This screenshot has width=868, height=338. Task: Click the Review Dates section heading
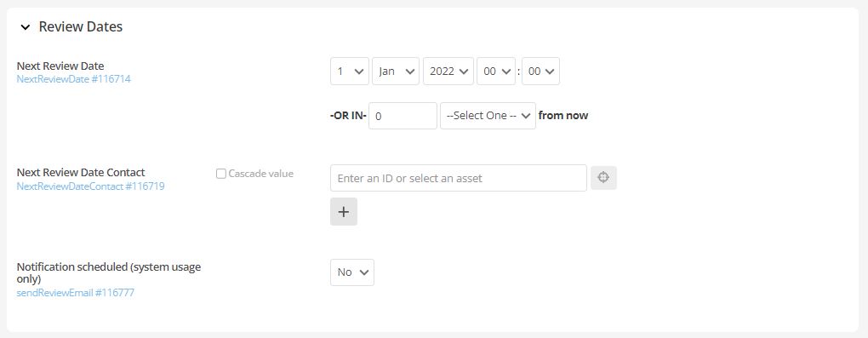coord(80,26)
